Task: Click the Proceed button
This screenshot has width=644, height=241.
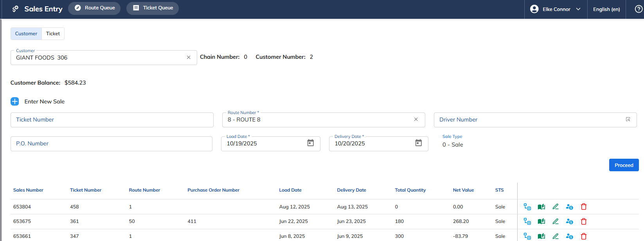Action: point(624,165)
